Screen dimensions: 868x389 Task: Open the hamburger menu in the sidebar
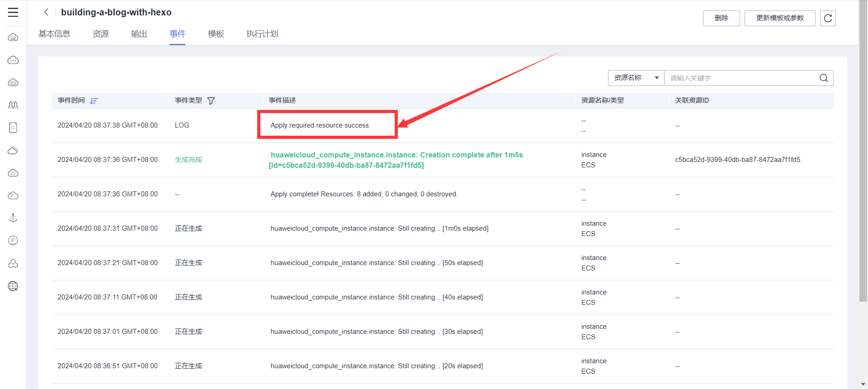click(x=13, y=12)
